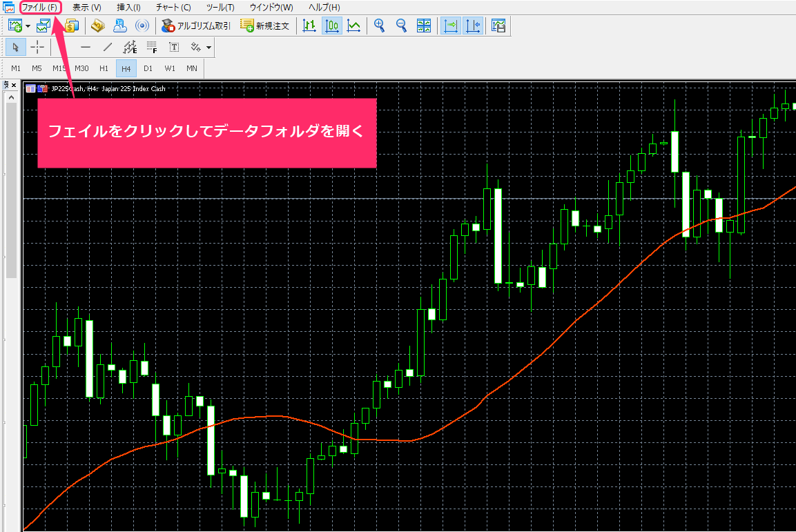Select the text label tool
Image resolution: width=796 pixels, height=532 pixels.
pos(174,47)
